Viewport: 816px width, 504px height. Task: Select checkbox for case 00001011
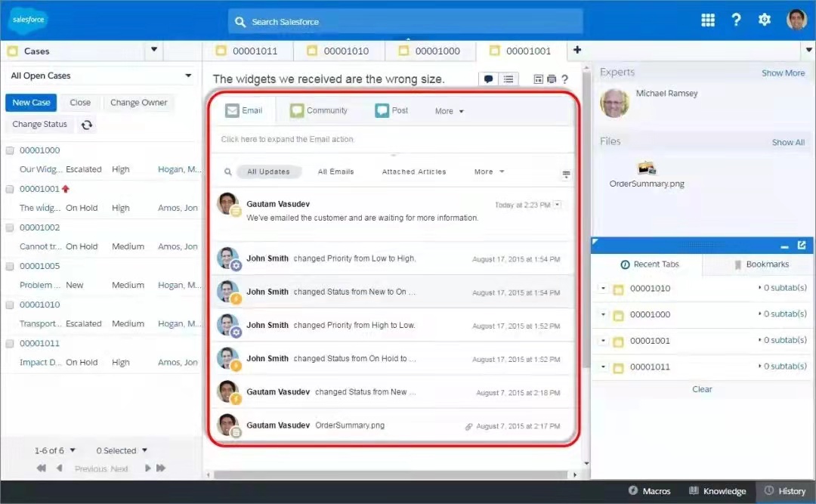(x=9, y=343)
